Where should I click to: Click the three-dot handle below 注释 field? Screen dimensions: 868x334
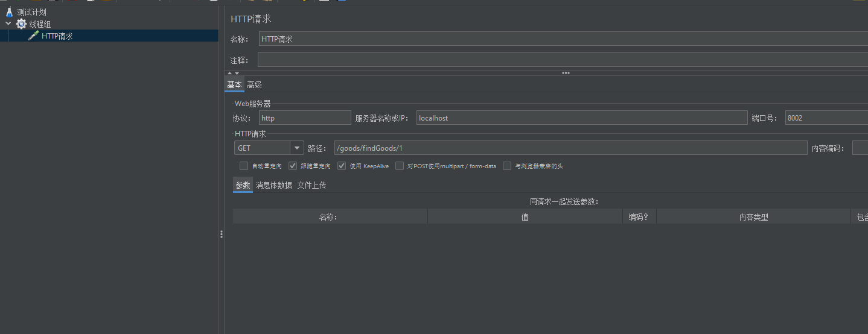(566, 73)
